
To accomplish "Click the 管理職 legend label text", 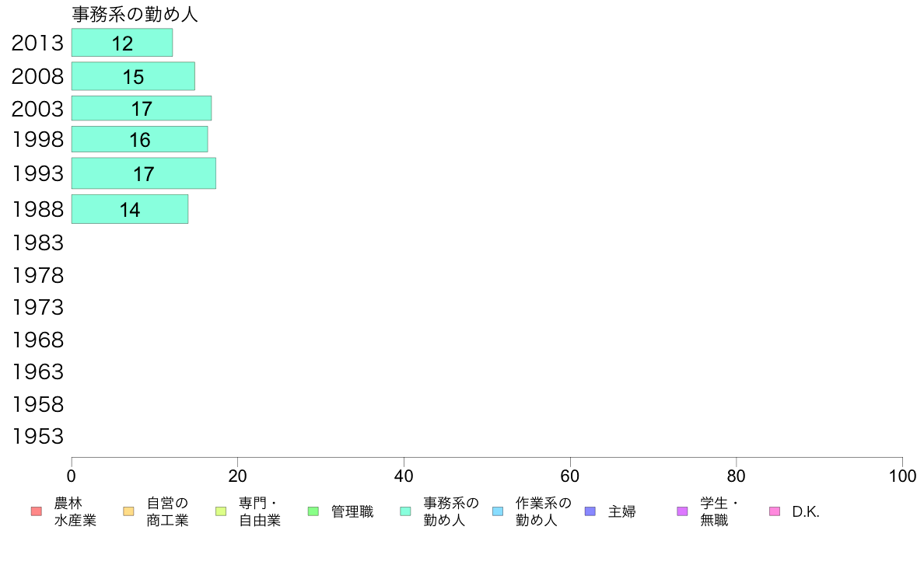I will tap(352, 512).
